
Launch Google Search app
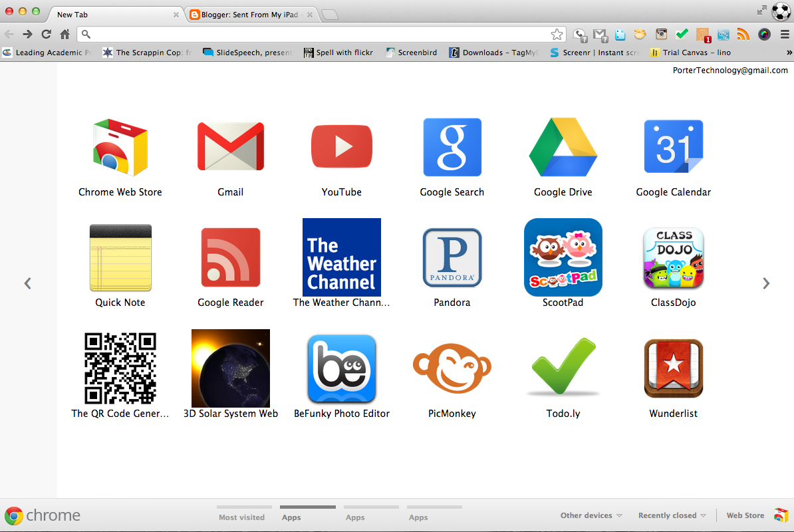452,147
